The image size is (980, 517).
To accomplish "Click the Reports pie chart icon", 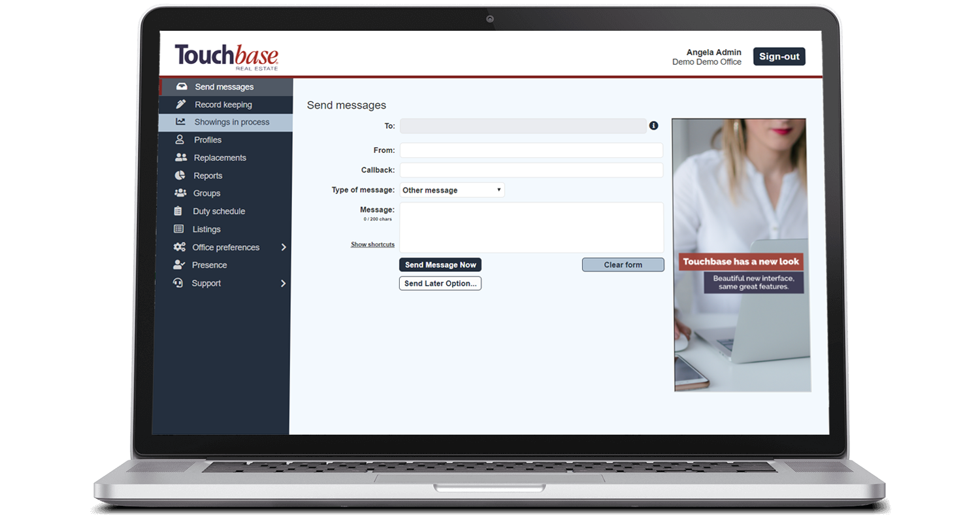I will (180, 175).
